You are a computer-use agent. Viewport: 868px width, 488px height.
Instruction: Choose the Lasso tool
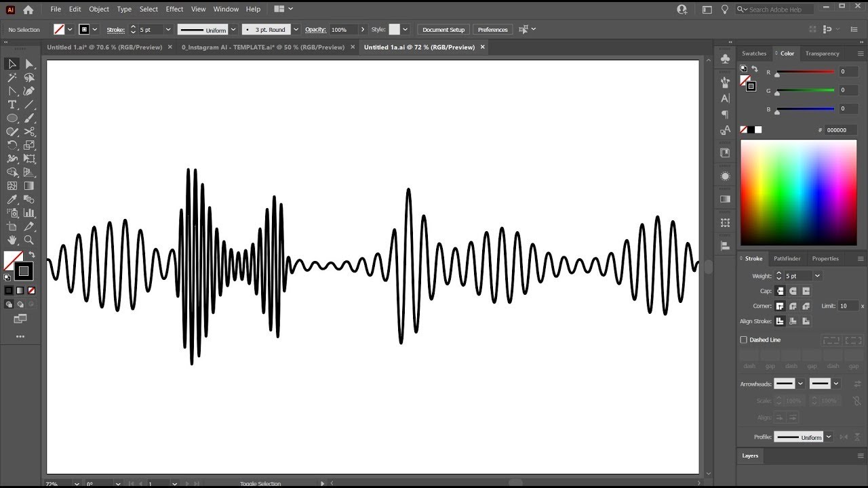(x=29, y=77)
